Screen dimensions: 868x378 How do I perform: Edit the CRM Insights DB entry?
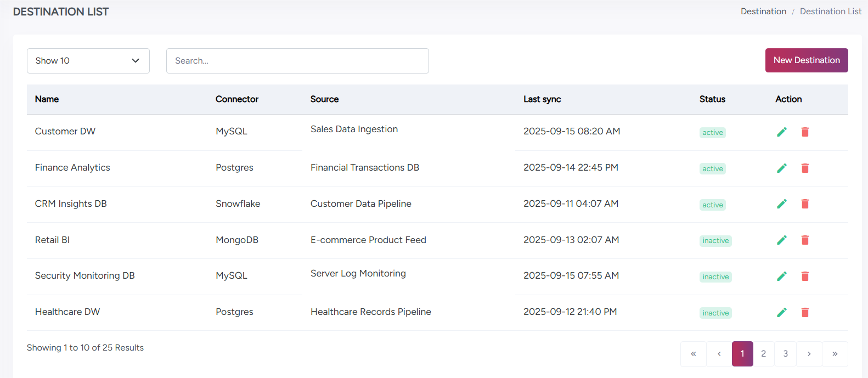782,204
